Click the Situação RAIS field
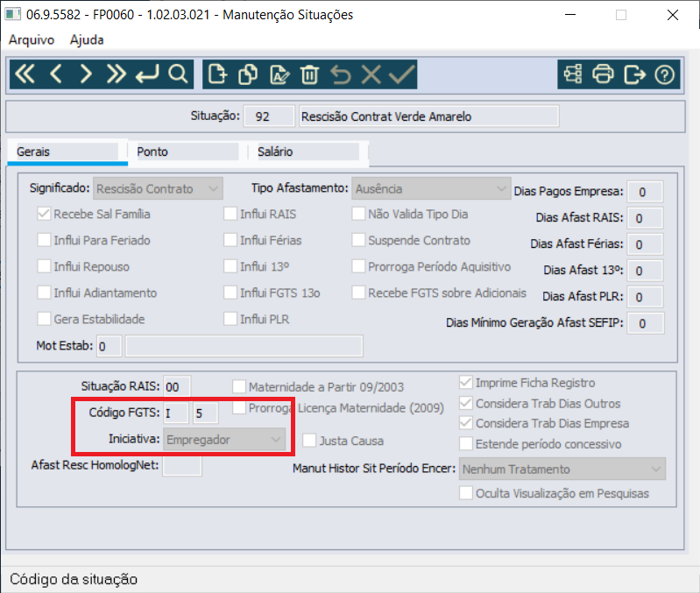Viewport: 700px width, 593px height. [x=177, y=386]
